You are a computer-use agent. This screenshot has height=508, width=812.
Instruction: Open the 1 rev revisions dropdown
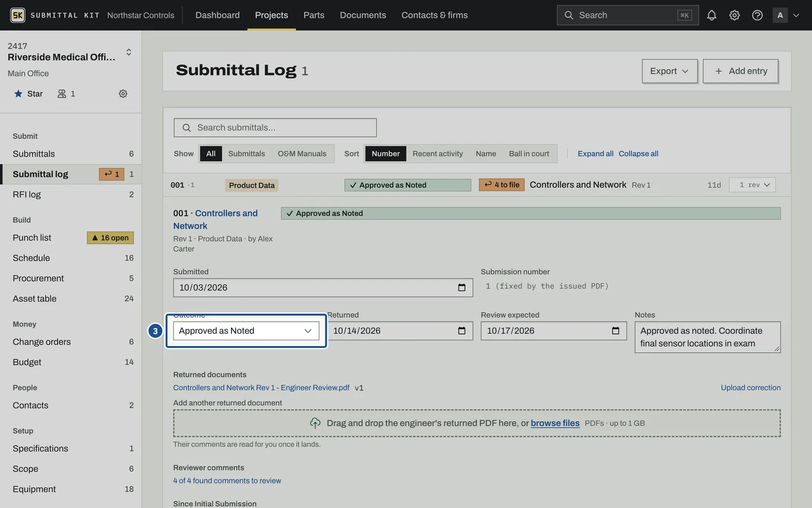752,185
